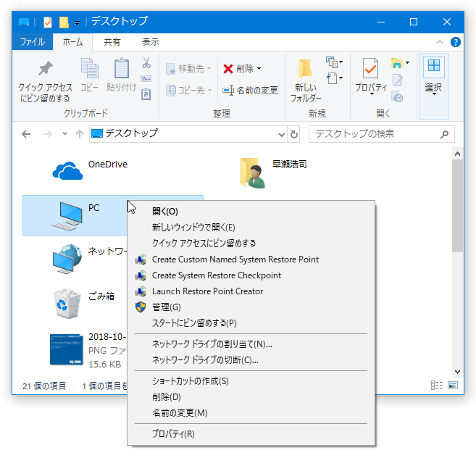The width and height of the screenshot is (476, 453).
Task: Click the Paste shortcut icon
Action: (x=146, y=93)
